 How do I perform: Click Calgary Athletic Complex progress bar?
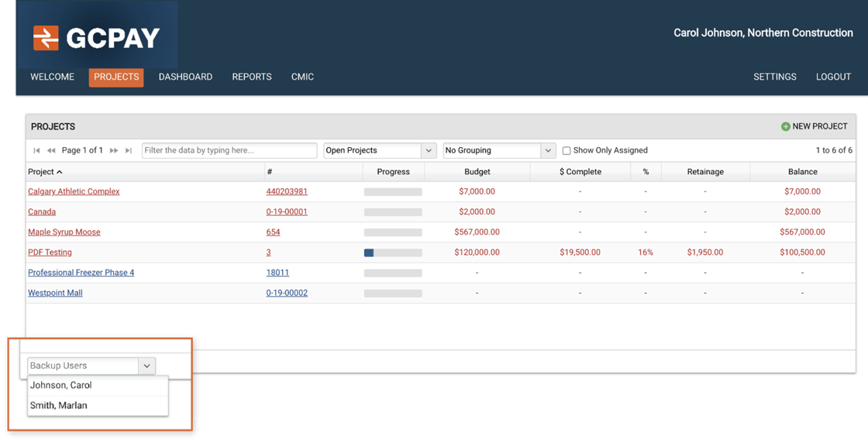[393, 192]
